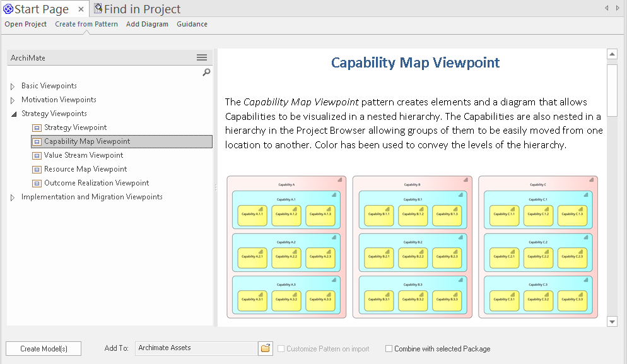The image size is (627, 364).
Task: Enable Combine with selected Package checkbox
Action: (389, 349)
